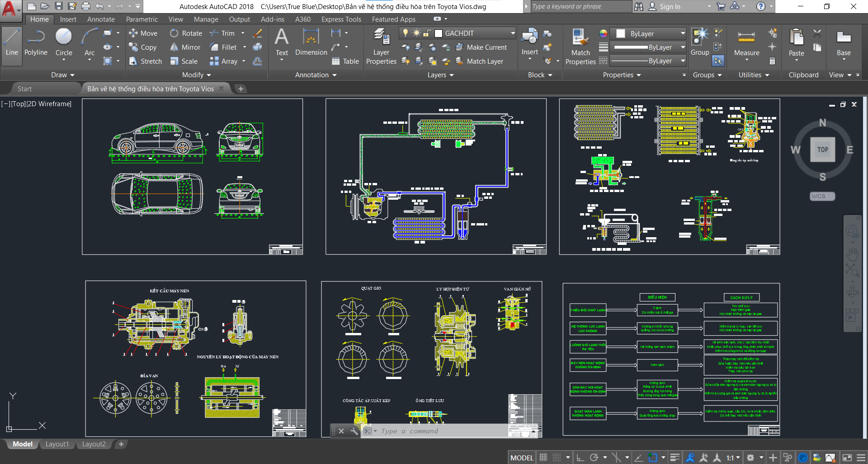Activate the Stretch command

[x=145, y=61]
